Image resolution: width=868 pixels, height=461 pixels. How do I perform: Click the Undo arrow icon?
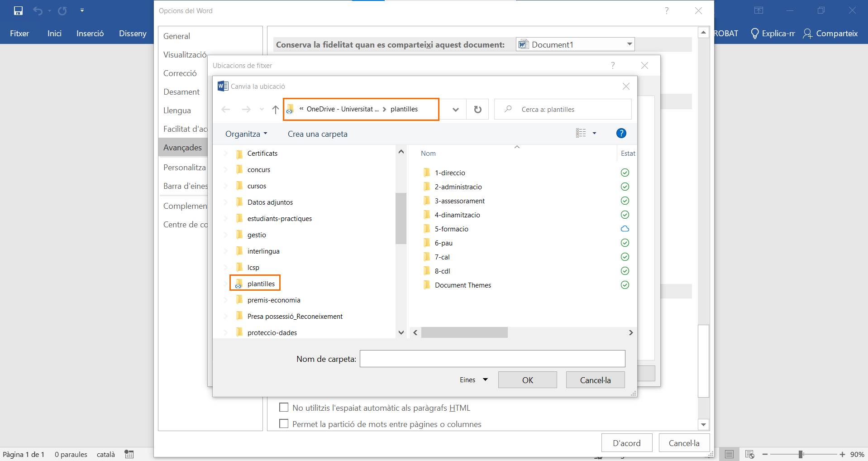[38, 10]
